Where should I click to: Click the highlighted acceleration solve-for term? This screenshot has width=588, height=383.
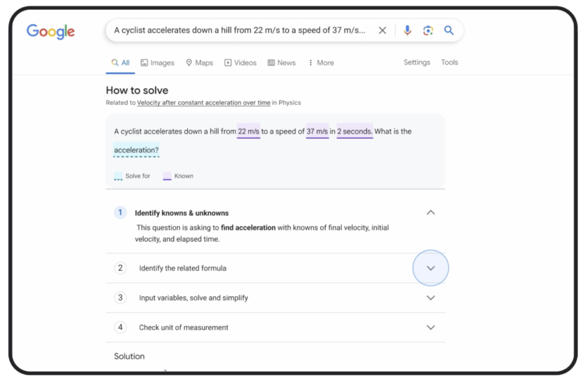[x=136, y=150]
